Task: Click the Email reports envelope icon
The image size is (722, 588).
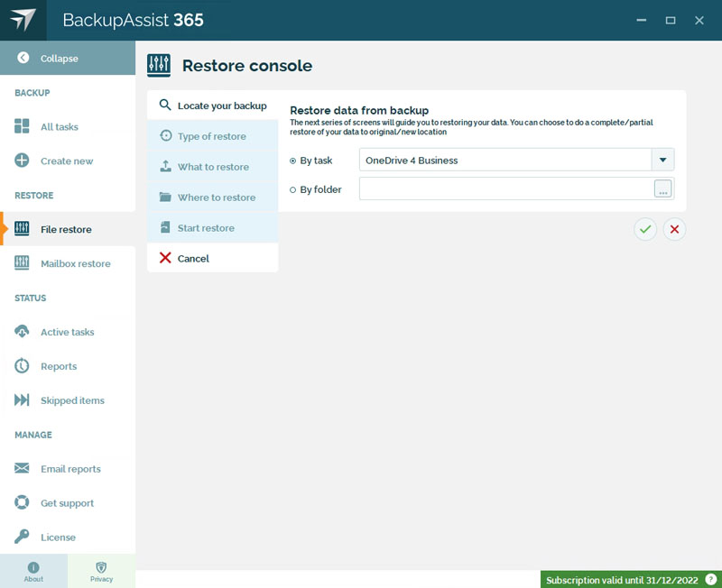Action: point(22,468)
